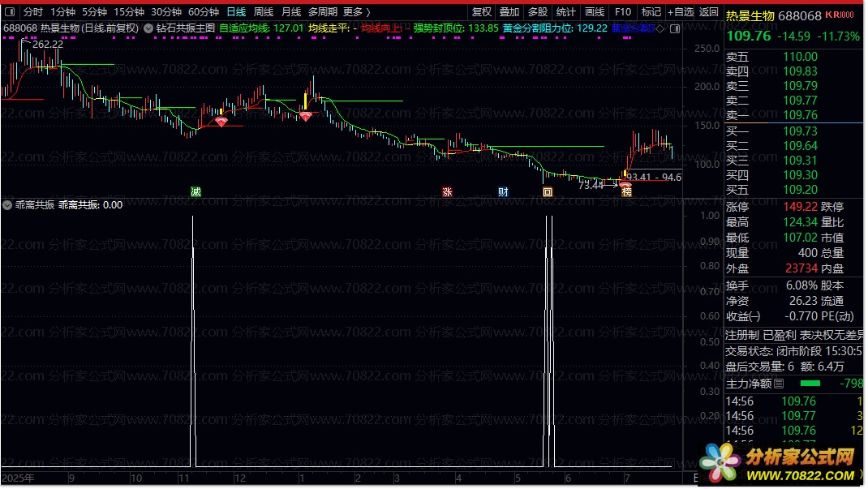Click the 热景生物 stock name header
This screenshot has height=489, width=868.
[x=750, y=15]
